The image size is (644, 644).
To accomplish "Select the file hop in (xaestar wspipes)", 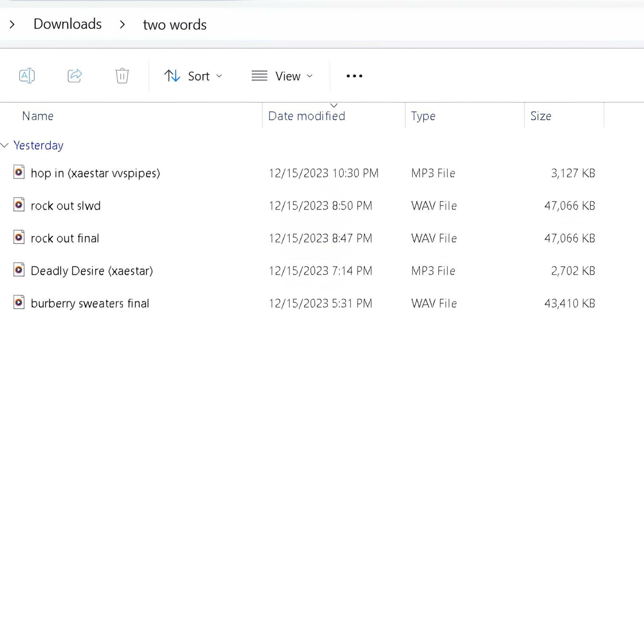I will coord(95,173).
